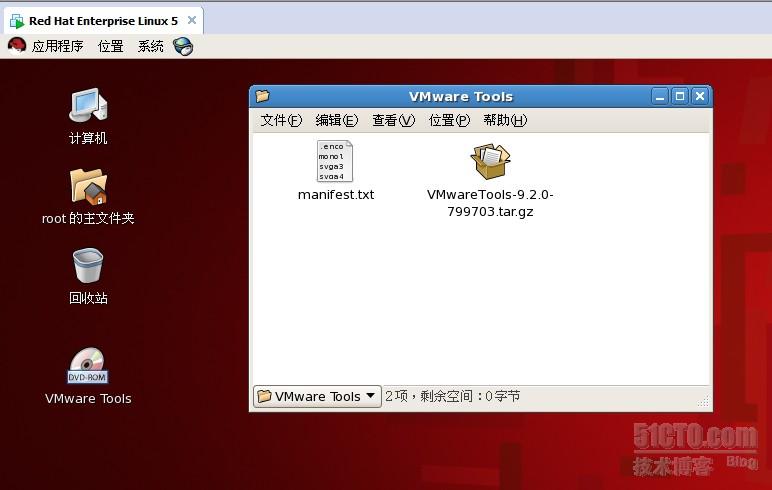Click the VMwareTools-9.2.0-799703.tar.gz file name
This screenshot has width=772, height=490.
tap(490, 203)
